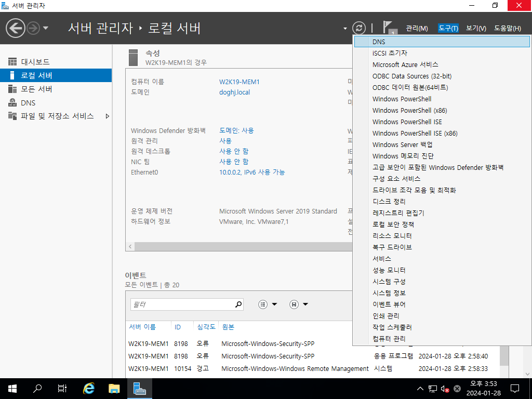Click into the events 필터 field
Image resolution: width=532 pixels, height=399 pixels.
182,304
